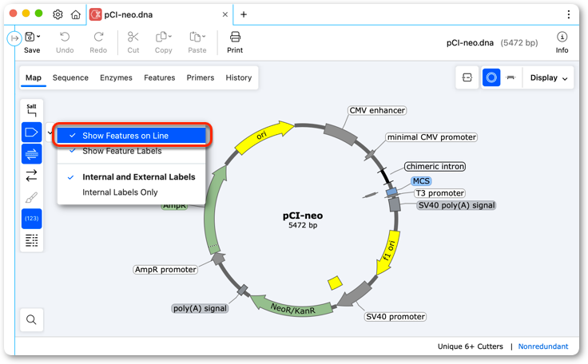
Task: Open the Display dropdown
Action: [549, 77]
